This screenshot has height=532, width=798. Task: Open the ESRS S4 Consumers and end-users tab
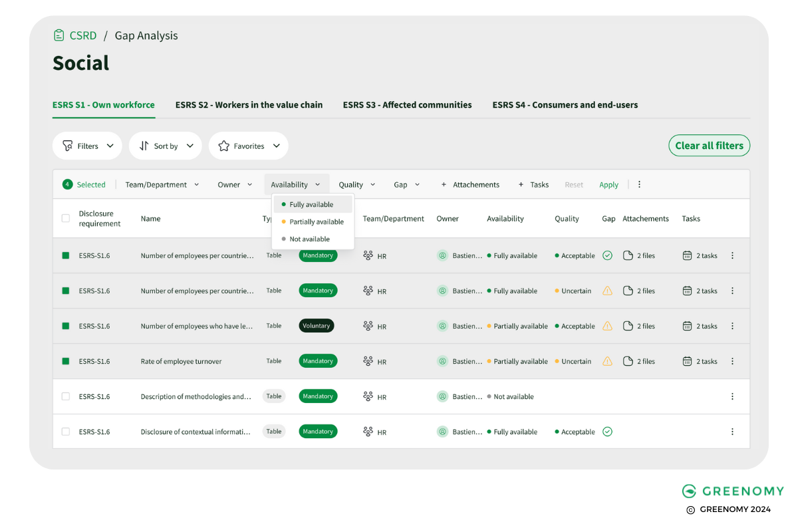point(565,104)
